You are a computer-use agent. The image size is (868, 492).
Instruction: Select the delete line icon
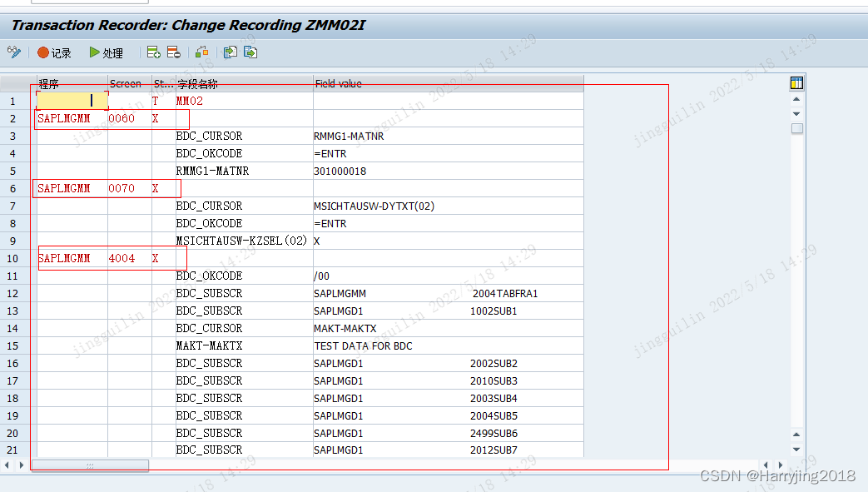point(173,52)
